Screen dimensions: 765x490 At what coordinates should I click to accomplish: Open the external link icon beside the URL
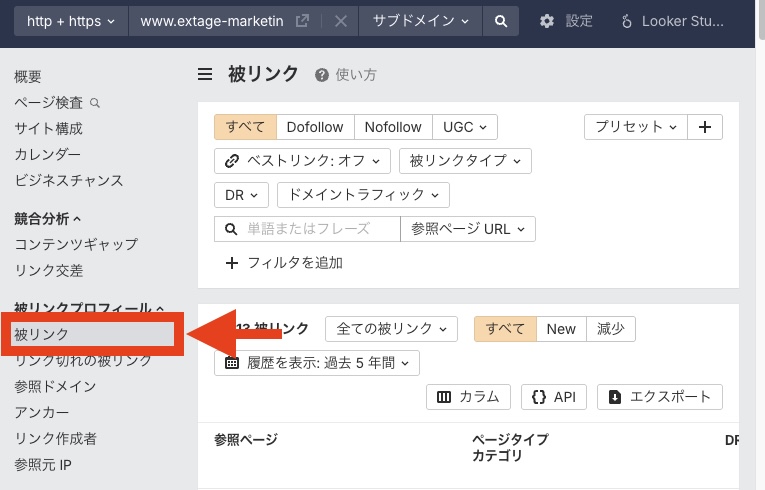point(302,21)
